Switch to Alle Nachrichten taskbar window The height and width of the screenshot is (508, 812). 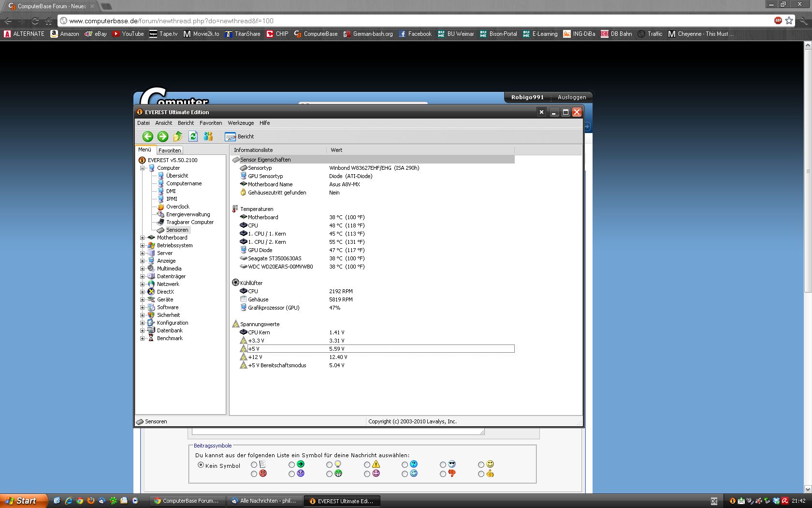pyautogui.click(x=264, y=501)
